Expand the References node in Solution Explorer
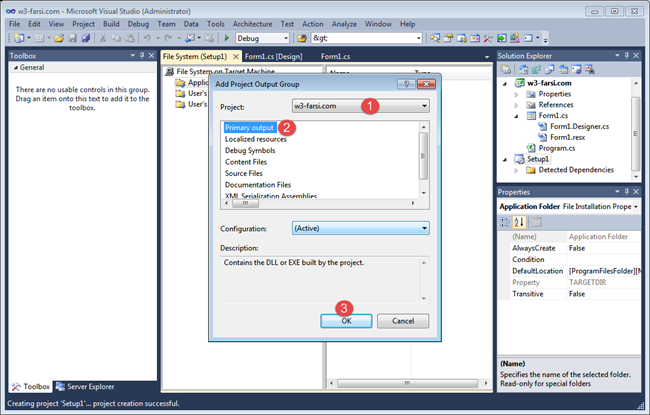Image resolution: width=650 pixels, height=415 pixels. pyautogui.click(x=517, y=105)
